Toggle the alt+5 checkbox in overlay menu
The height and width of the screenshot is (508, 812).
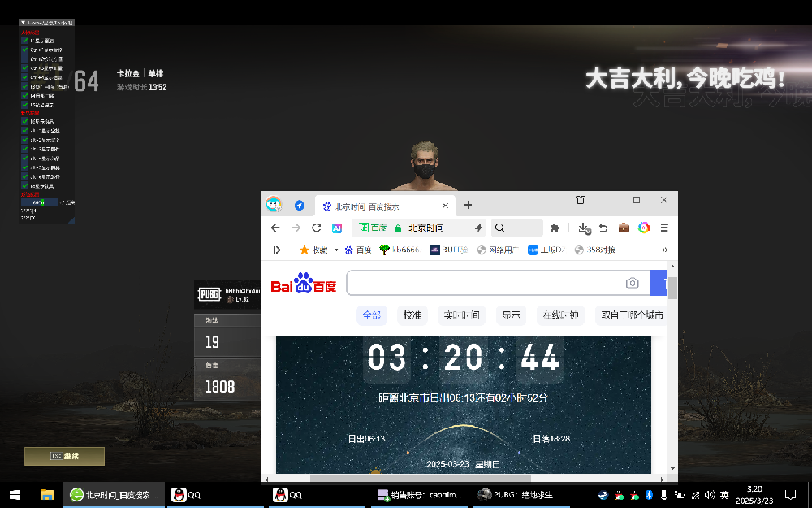[x=25, y=167]
